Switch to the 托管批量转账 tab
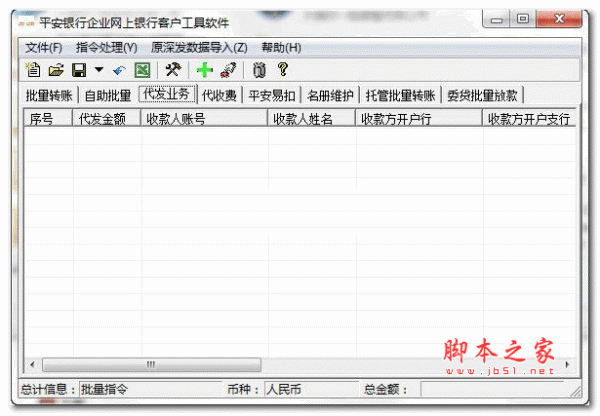The width and height of the screenshot is (600, 416). [x=400, y=95]
